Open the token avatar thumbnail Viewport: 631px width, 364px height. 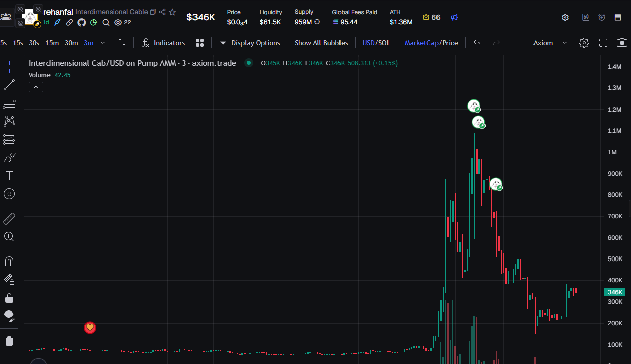31,17
